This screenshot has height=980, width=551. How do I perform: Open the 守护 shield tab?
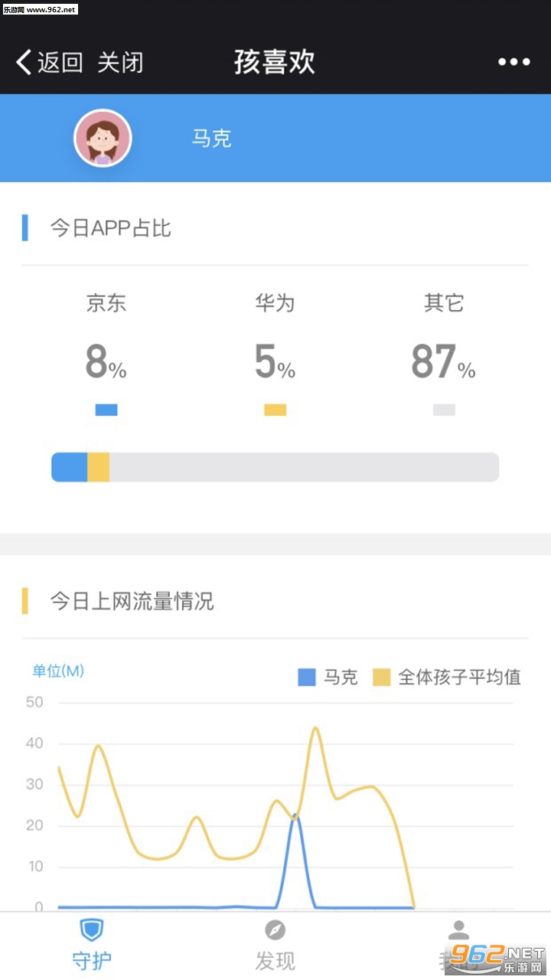(91, 943)
